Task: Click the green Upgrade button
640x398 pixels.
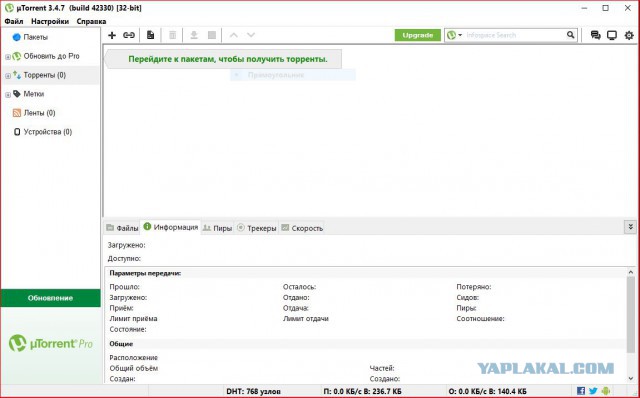Action: [418, 35]
